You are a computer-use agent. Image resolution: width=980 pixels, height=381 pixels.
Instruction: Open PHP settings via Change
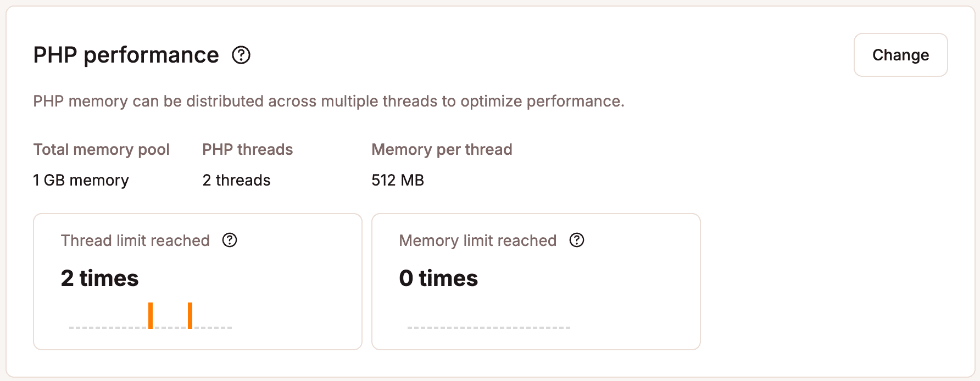point(900,55)
